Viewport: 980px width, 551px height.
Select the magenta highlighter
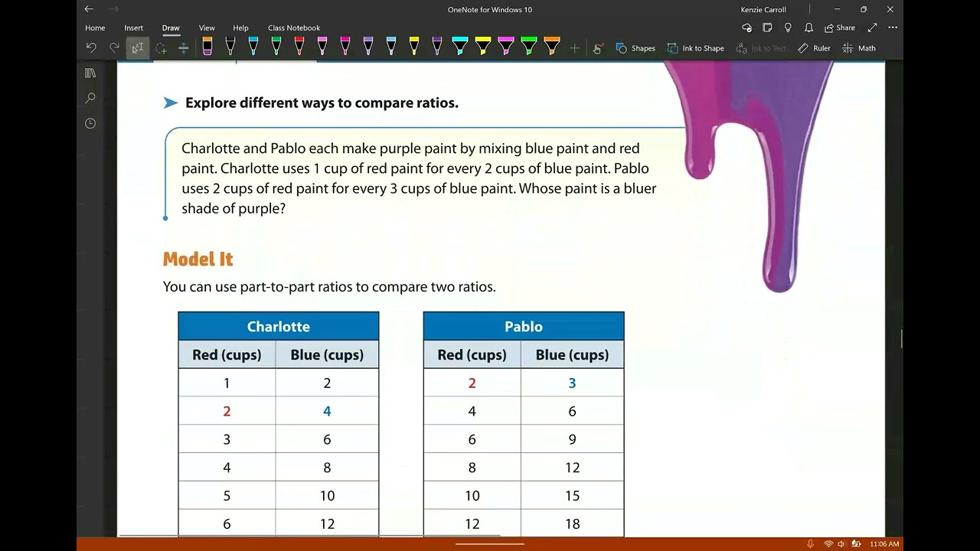pyautogui.click(x=505, y=47)
